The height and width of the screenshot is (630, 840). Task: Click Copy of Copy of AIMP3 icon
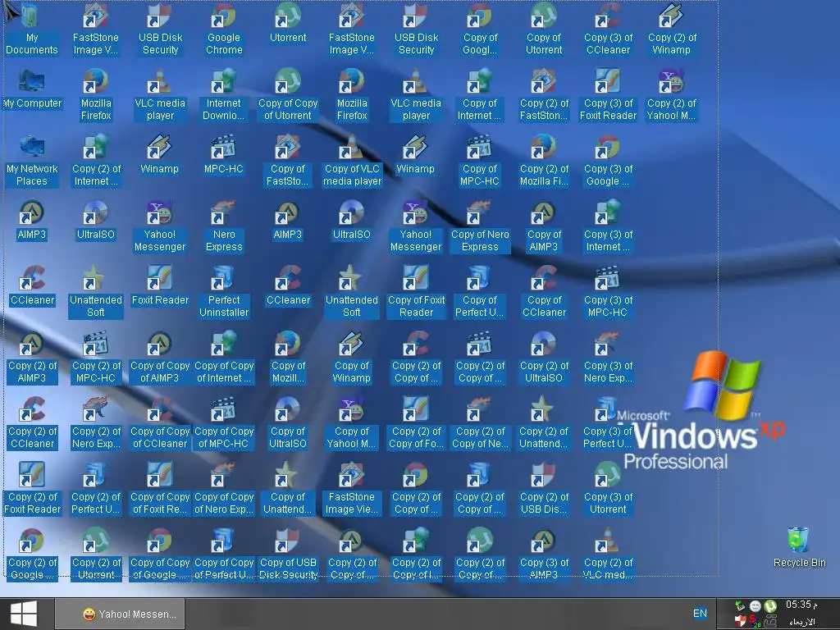click(160, 358)
